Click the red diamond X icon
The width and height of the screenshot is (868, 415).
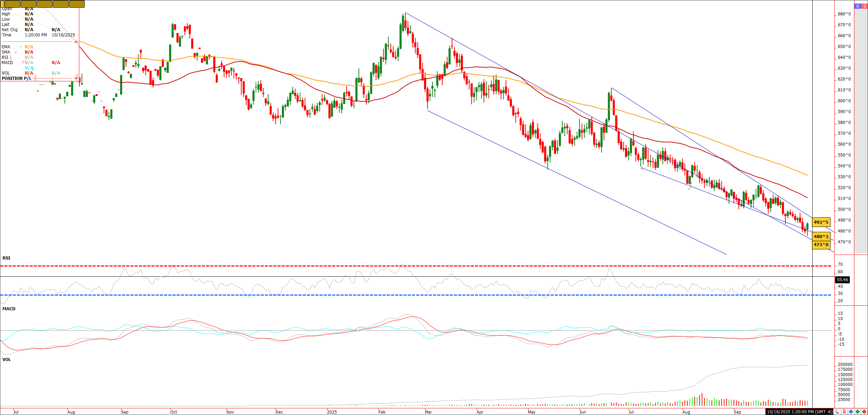tap(864, 412)
